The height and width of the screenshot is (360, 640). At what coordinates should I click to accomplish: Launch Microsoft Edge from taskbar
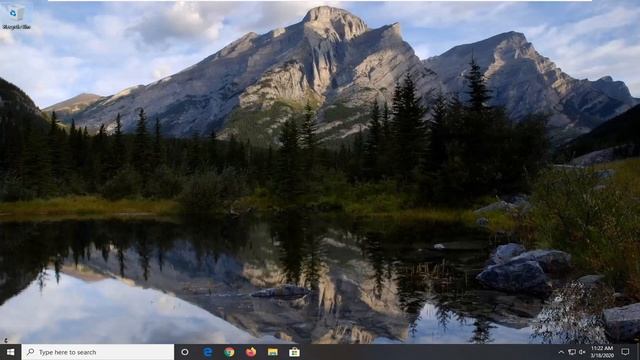208,352
